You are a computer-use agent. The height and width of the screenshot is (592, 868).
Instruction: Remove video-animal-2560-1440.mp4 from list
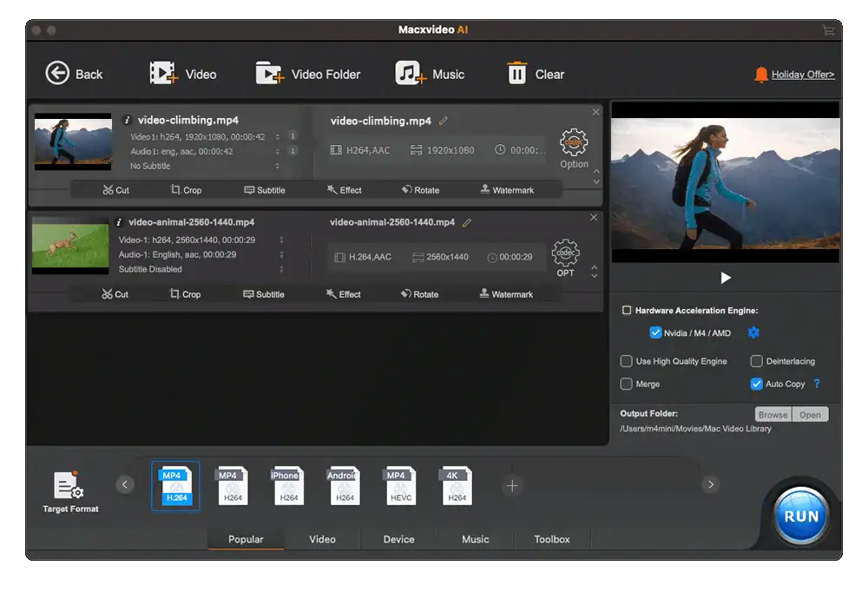594,217
